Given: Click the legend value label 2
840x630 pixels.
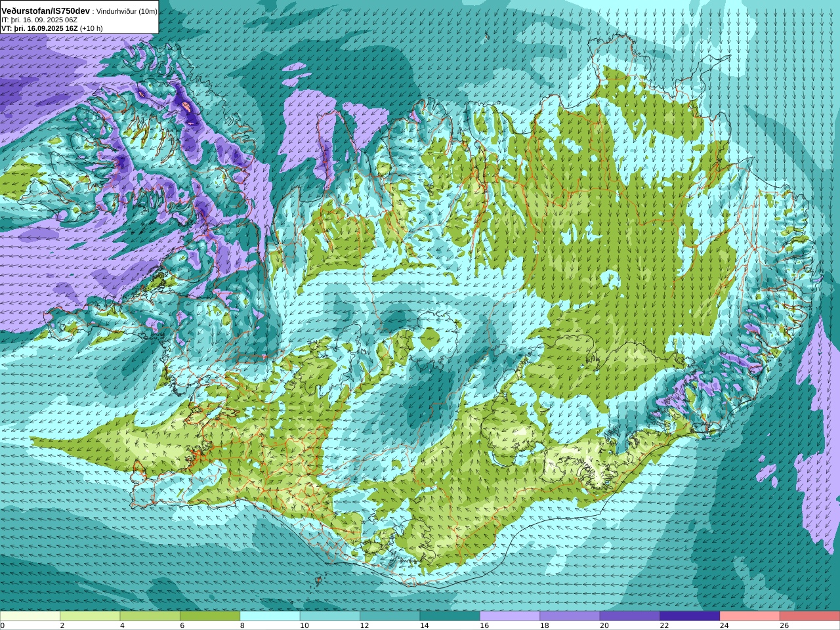Looking at the screenshot, I should [x=62, y=625].
